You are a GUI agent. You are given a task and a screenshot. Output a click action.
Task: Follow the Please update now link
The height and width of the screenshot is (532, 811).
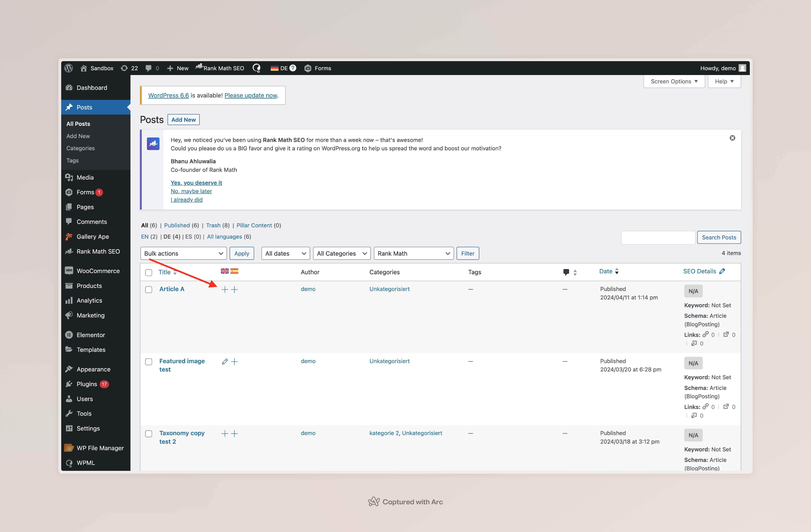[250, 95]
